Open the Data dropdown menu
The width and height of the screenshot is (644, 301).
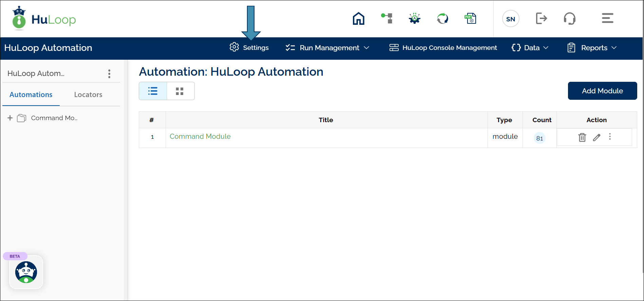530,48
